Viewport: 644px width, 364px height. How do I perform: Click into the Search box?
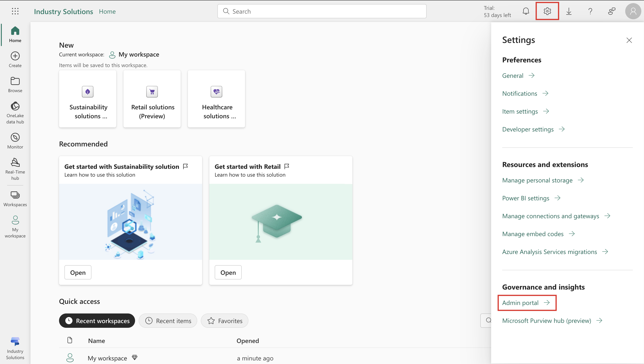pos(322,11)
